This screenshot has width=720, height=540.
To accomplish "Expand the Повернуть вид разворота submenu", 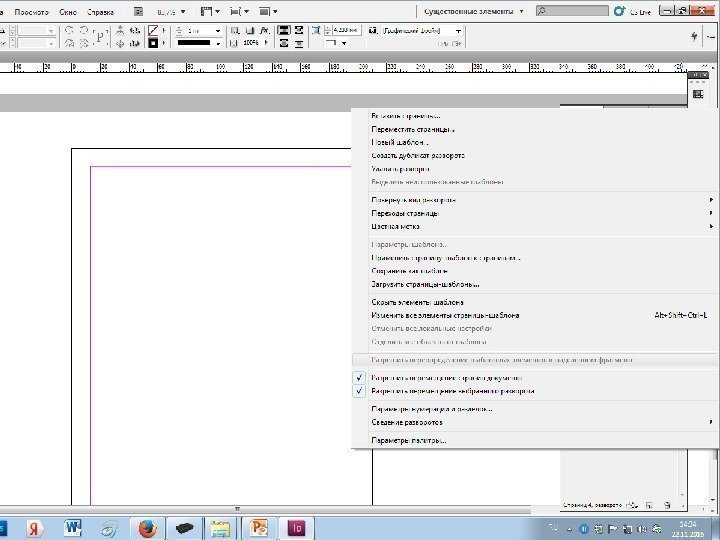I will 534,200.
